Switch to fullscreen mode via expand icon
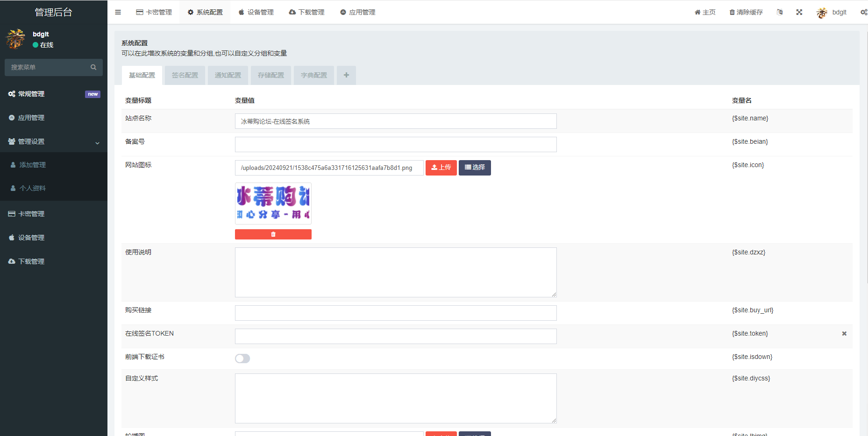 [x=799, y=12]
